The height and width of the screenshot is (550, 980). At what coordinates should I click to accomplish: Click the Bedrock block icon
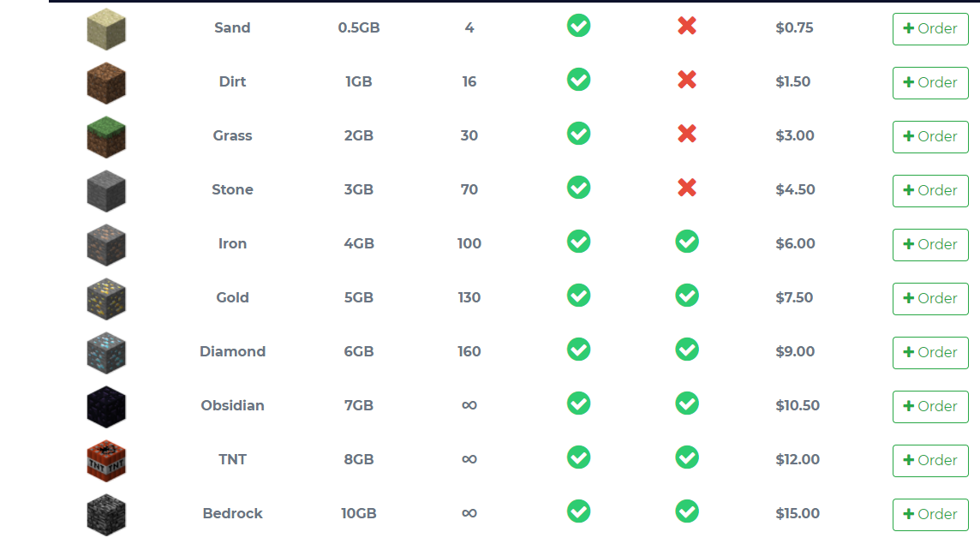pos(106,515)
